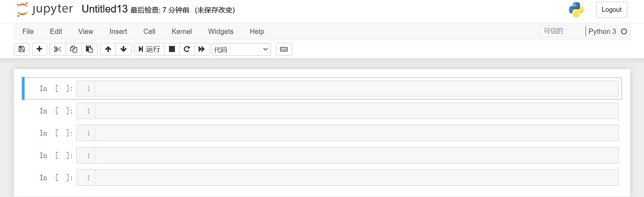Open the File menu
The height and width of the screenshot is (197, 644).
coord(28,31)
